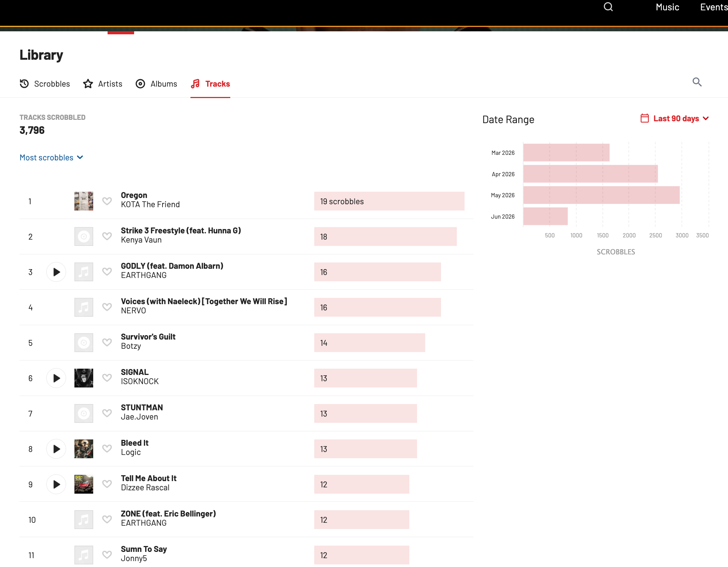
Task: Toggle love on GODLY by EARTHGANG
Action: click(107, 272)
